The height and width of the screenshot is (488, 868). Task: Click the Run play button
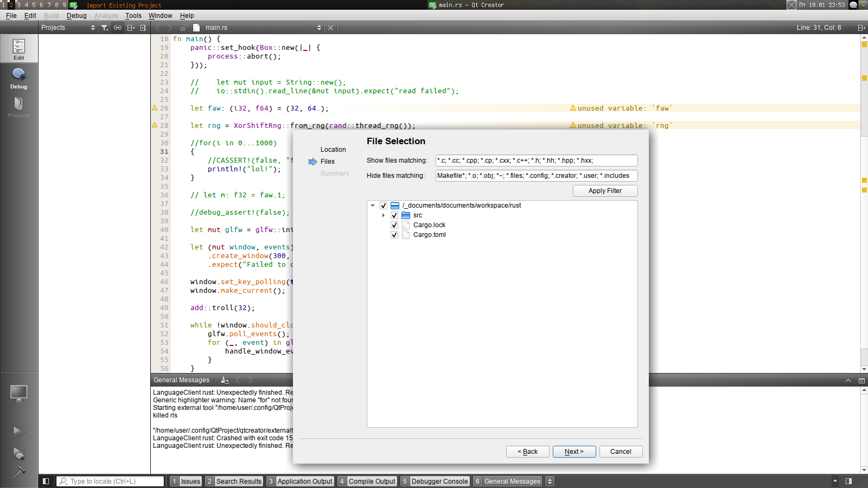coord(18,432)
